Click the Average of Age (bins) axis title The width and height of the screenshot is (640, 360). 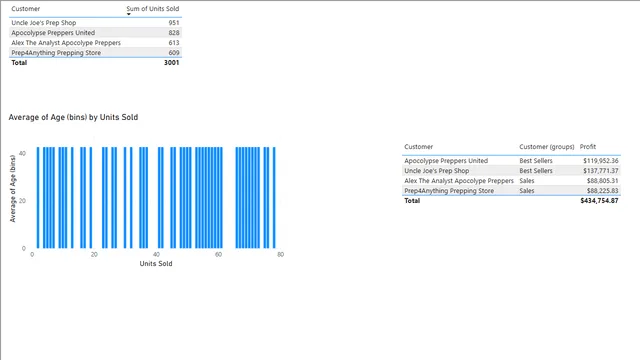(x=13, y=189)
